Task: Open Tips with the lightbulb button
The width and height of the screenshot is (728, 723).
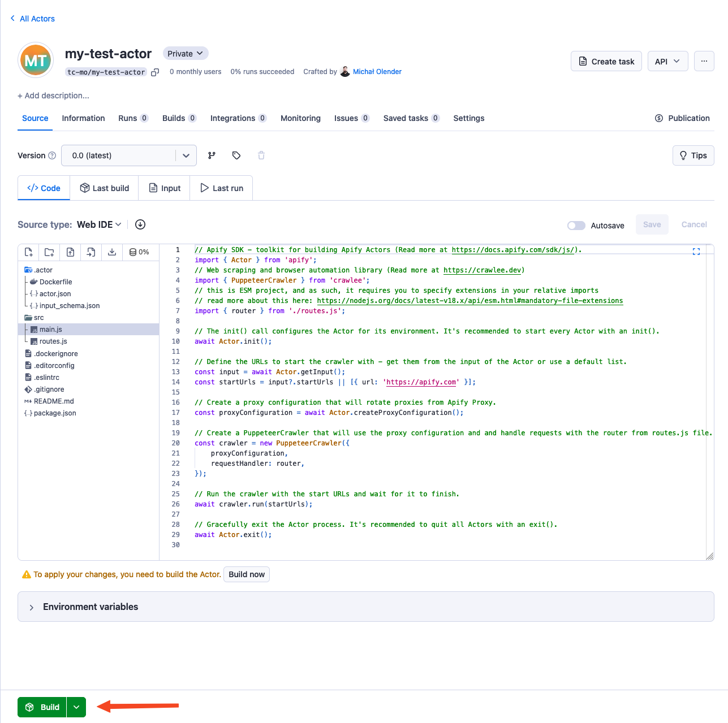Action: 693,155
